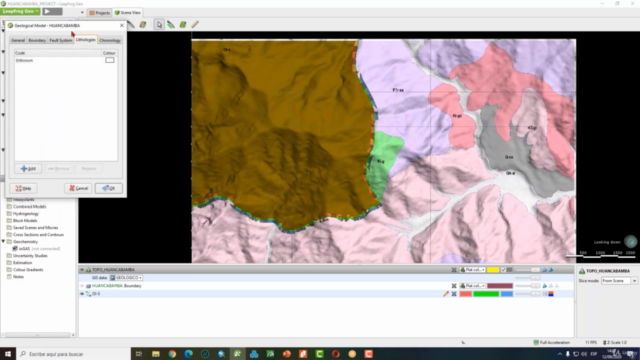The image size is (640, 360).
Task: Select the Colour Gradients folder
Action: click(x=28, y=270)
